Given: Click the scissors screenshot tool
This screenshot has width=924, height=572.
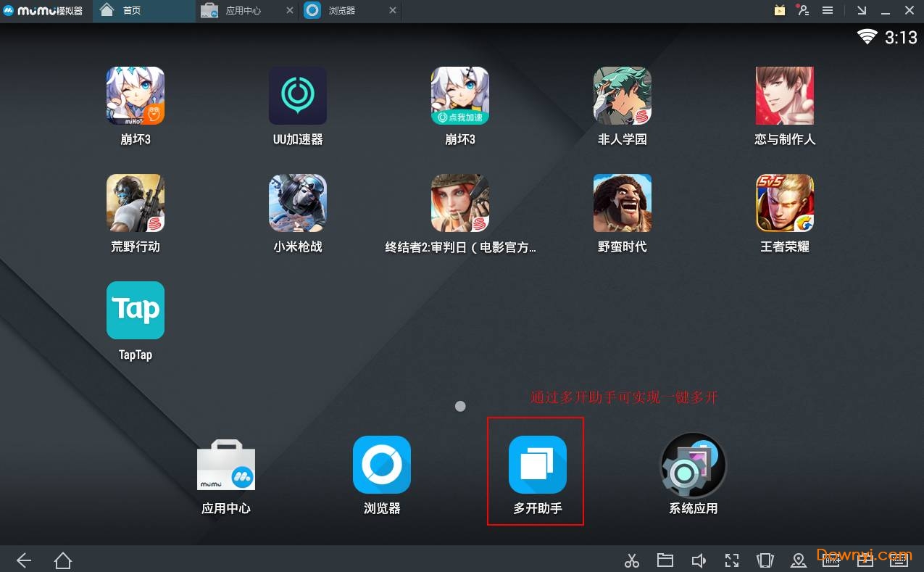Looking at the screenshot, I should tap(632, 560).
